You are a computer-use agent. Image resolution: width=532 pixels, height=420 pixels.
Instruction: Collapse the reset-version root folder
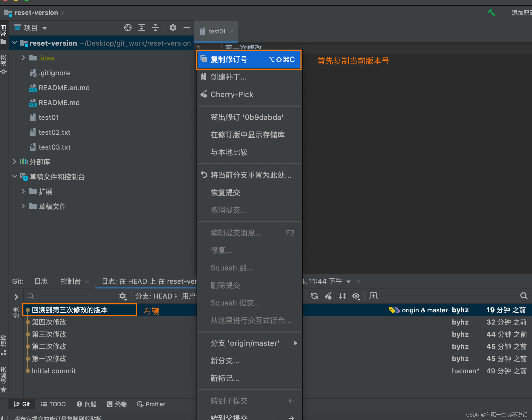point(15,43)
